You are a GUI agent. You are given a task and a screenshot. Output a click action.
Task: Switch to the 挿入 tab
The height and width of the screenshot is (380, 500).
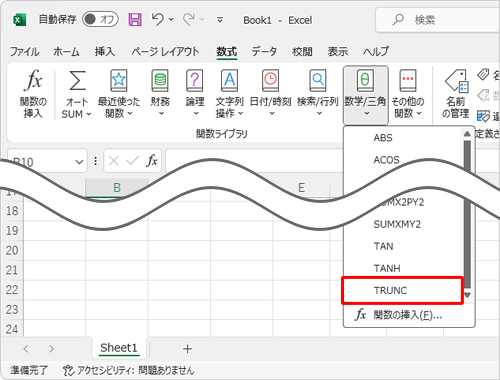coord(105,51)
